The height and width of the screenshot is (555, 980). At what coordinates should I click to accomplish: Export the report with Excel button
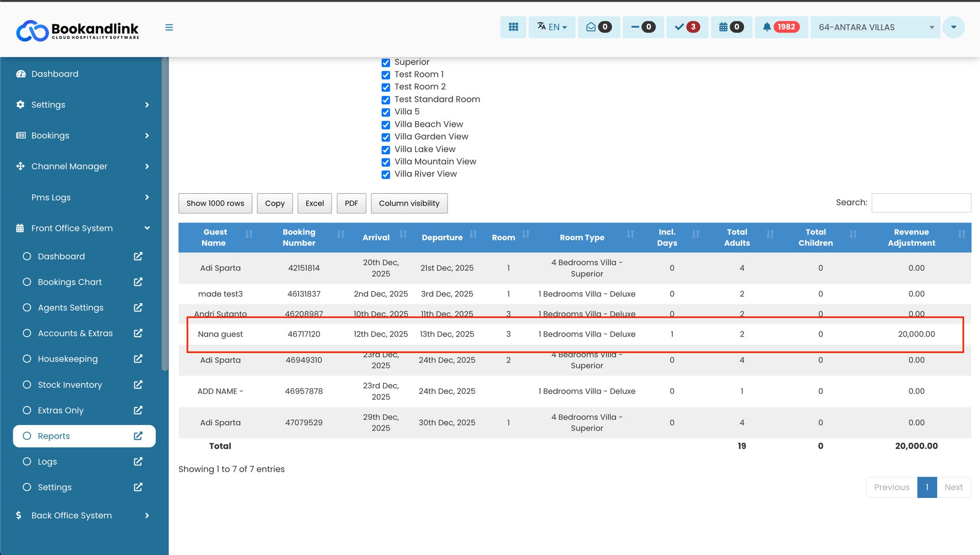(x=314, y=203)
